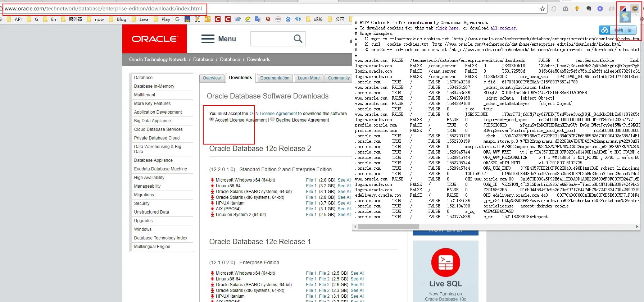This screenshot has height=302, width=644.
Task: Click 'Oracle Database 12c Release 2' heading text
Action: 260,148
